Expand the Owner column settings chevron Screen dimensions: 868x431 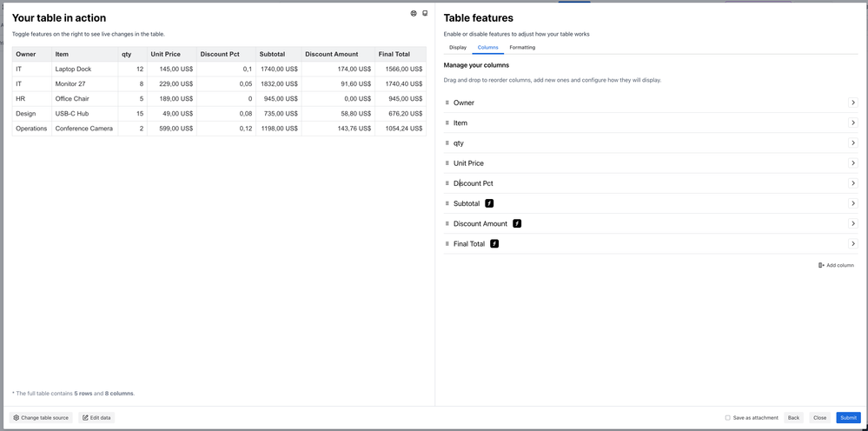click(853, 103)
